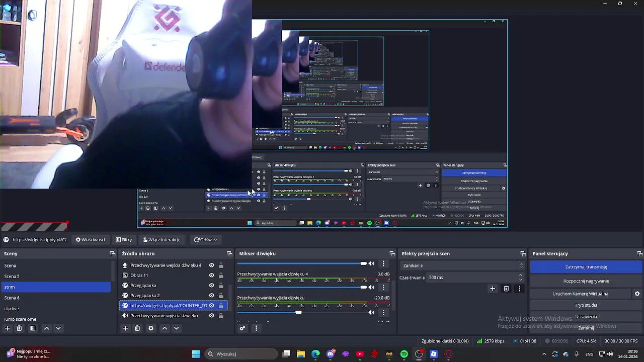Select scene 'jump scare ome'
644x362 pixels.
point(55,319)
